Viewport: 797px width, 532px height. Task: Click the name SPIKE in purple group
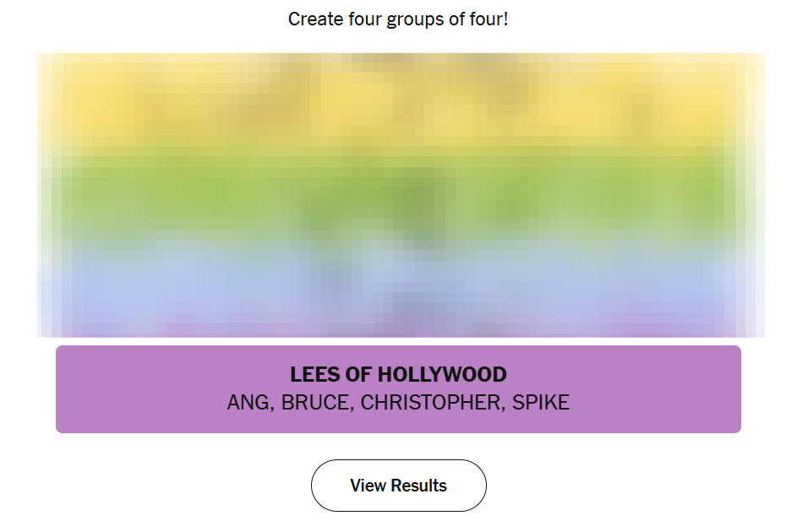(x=542, y=403)
